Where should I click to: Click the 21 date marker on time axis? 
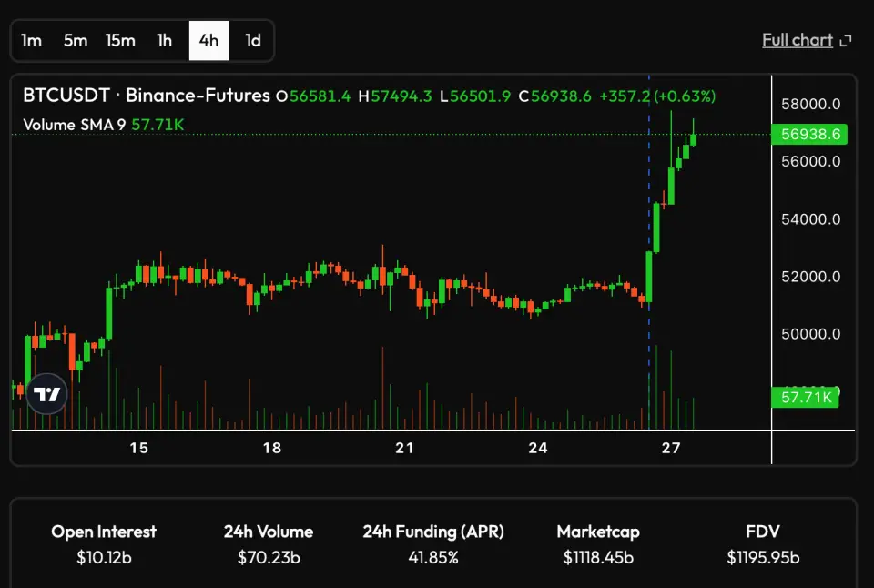[x=404, y=448]
